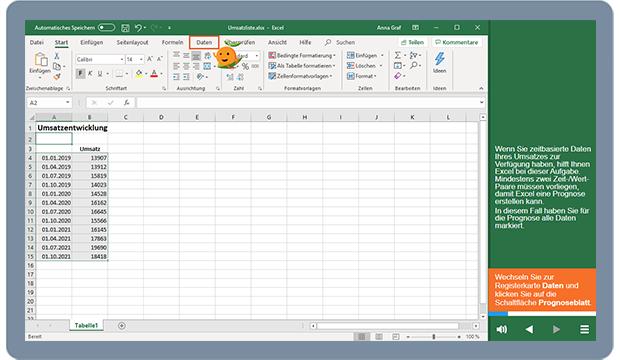Screen dimensions: 620x360
Task: Click the Format Painter brush icon
Action: point(57,76)
